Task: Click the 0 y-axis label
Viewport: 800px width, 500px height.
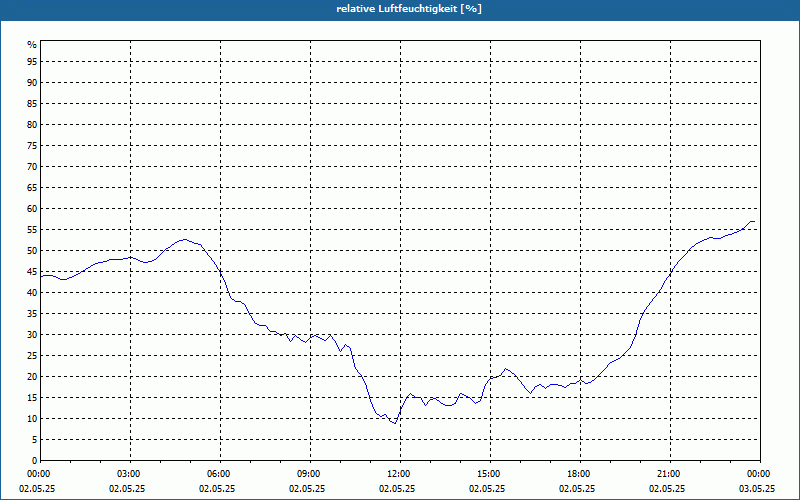Action: (x=35, y=460)
